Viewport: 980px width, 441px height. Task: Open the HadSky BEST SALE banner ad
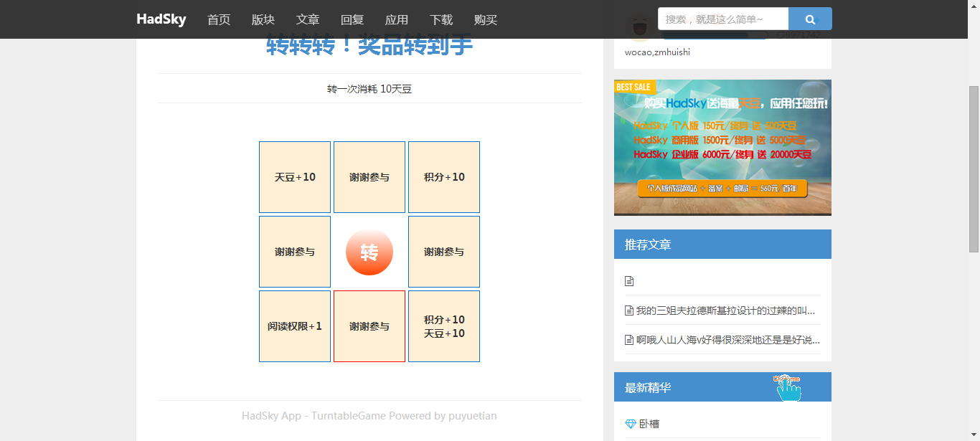722,148
